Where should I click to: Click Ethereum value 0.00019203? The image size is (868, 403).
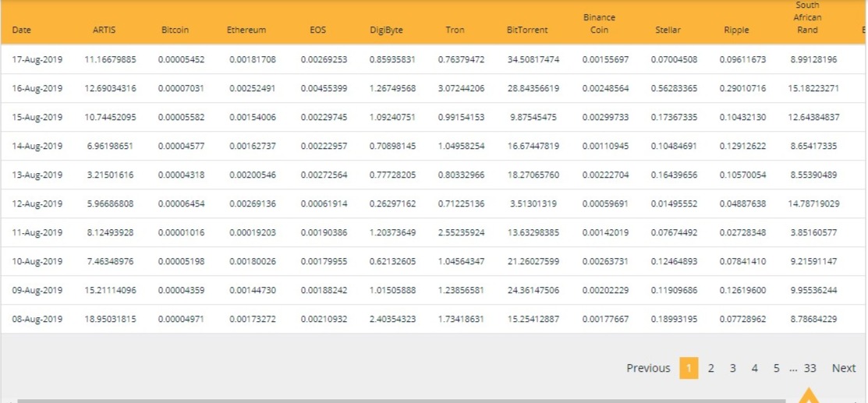253,232
